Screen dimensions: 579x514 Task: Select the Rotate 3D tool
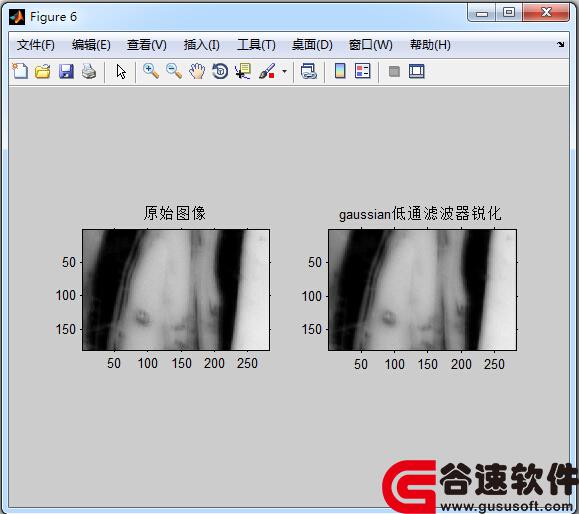click(220, 71)
